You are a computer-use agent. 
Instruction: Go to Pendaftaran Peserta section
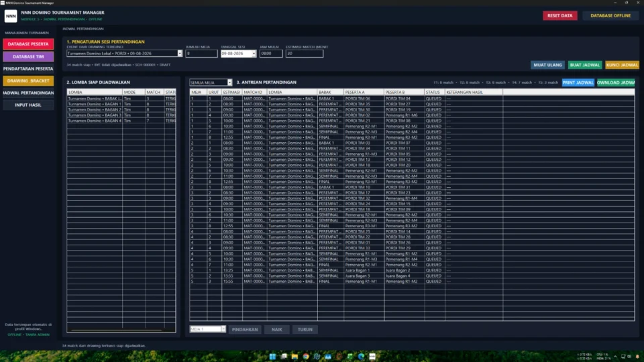coord(28,68)
